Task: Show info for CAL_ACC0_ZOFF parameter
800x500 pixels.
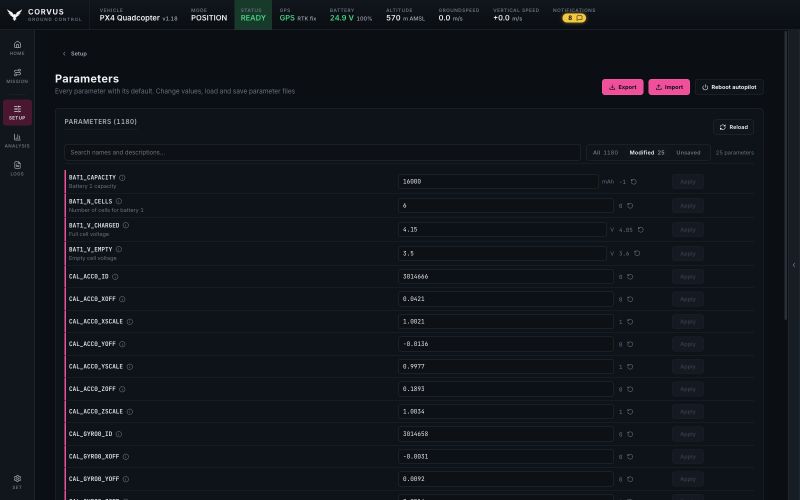Action: point(122,389)
